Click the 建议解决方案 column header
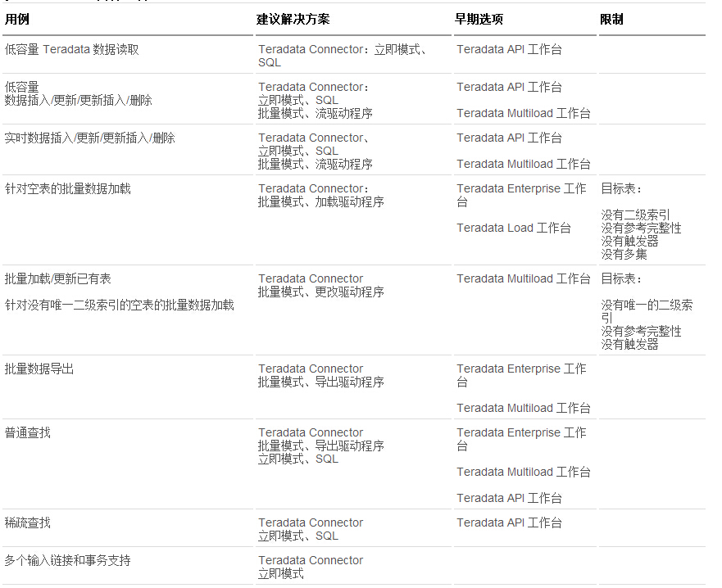722x588 pixels. tap(293, 20)
